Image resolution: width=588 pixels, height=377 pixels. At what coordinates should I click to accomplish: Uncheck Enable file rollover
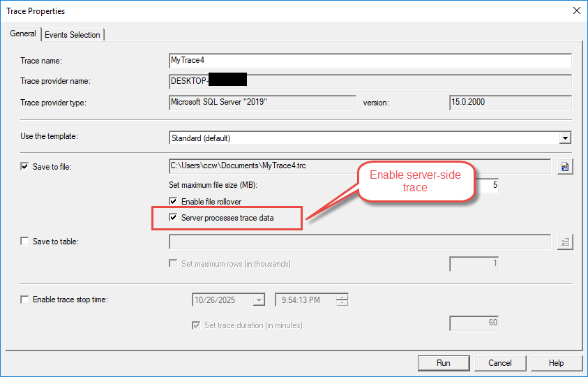pyautogui.click(x=173, y=201)
